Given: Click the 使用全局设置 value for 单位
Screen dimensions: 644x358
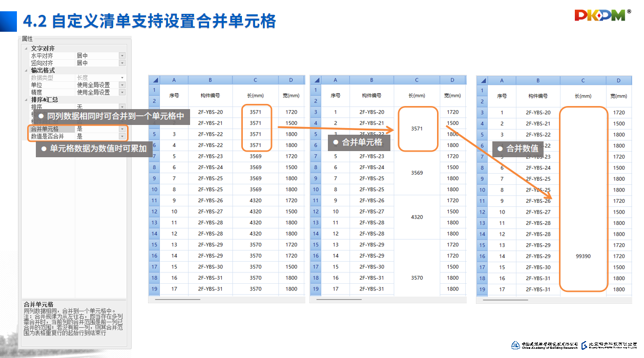Looking at the screenshot, I should click(93, 85).
